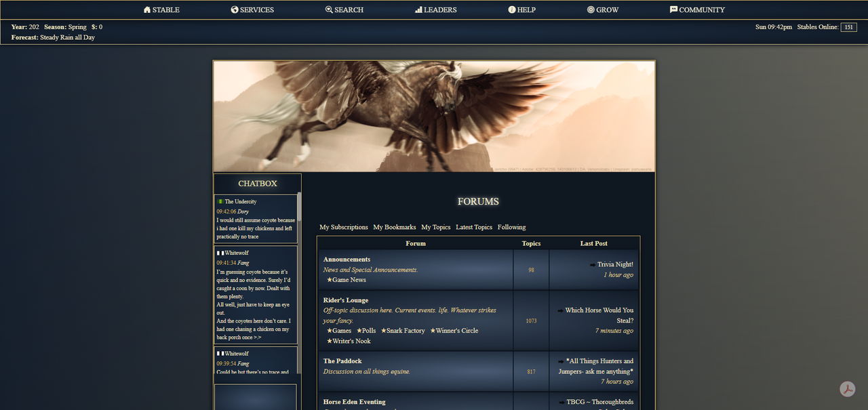
Task: Open the Stable menu
Action: click(x=161, y=10)
